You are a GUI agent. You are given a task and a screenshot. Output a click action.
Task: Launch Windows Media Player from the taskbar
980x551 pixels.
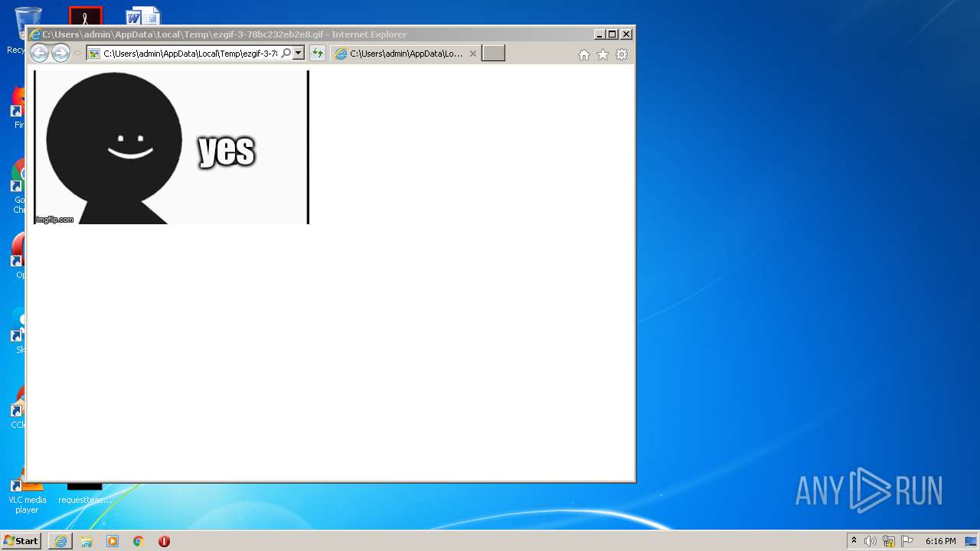[x=113, y=541]
